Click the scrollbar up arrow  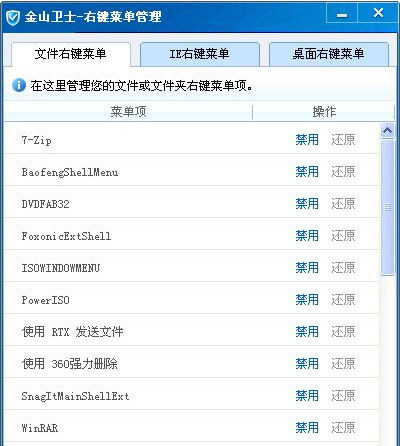pos(387,130)
